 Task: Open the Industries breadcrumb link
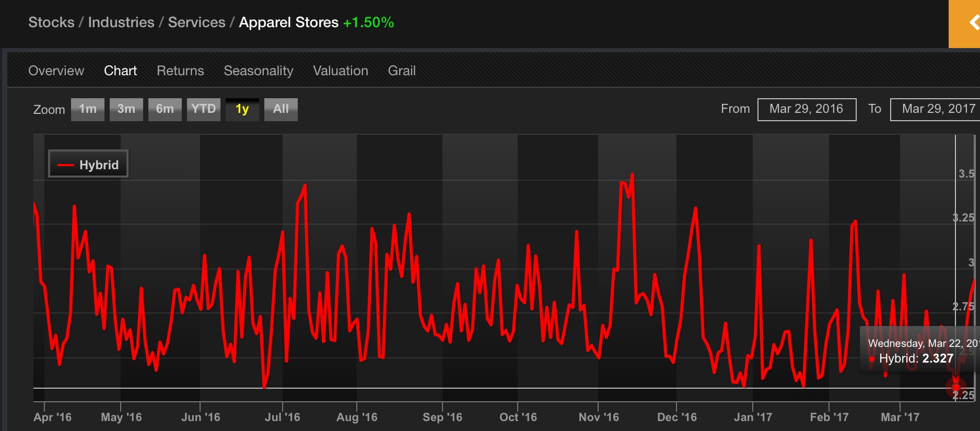[x=121, y=22]
